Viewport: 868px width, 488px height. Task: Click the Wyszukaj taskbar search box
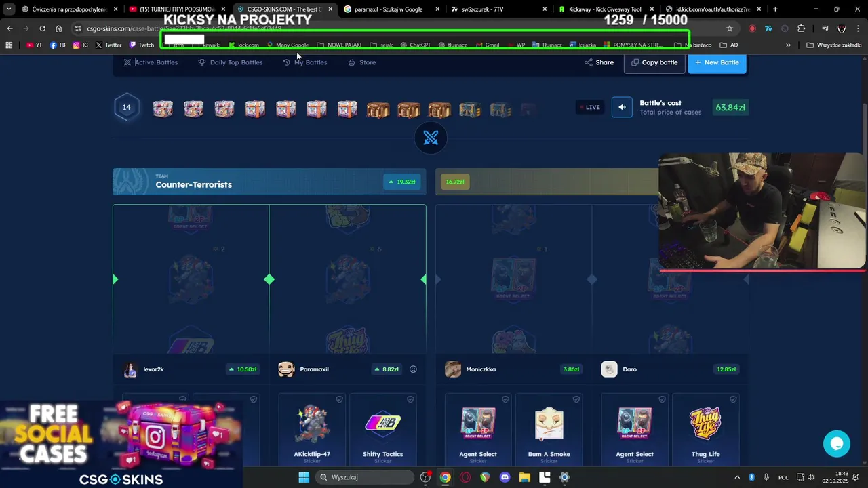click(x=365, y=477)
